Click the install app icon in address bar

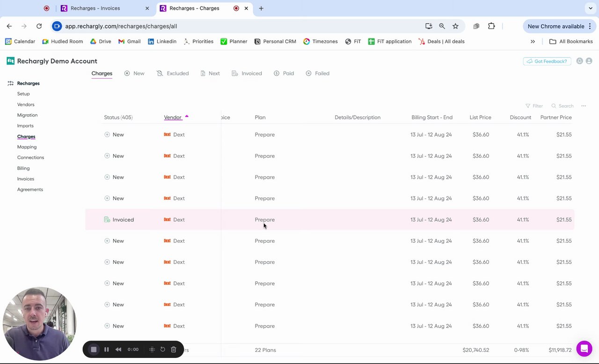click(429, 26)
